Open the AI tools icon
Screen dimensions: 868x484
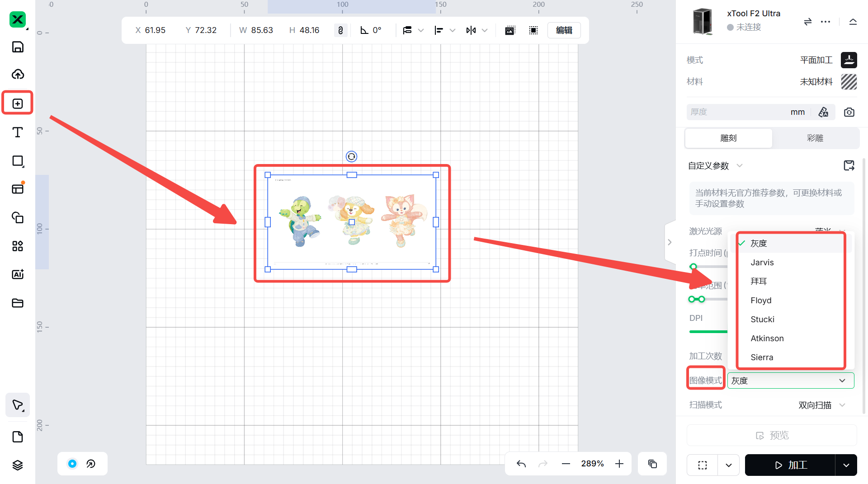coord(18,274)
